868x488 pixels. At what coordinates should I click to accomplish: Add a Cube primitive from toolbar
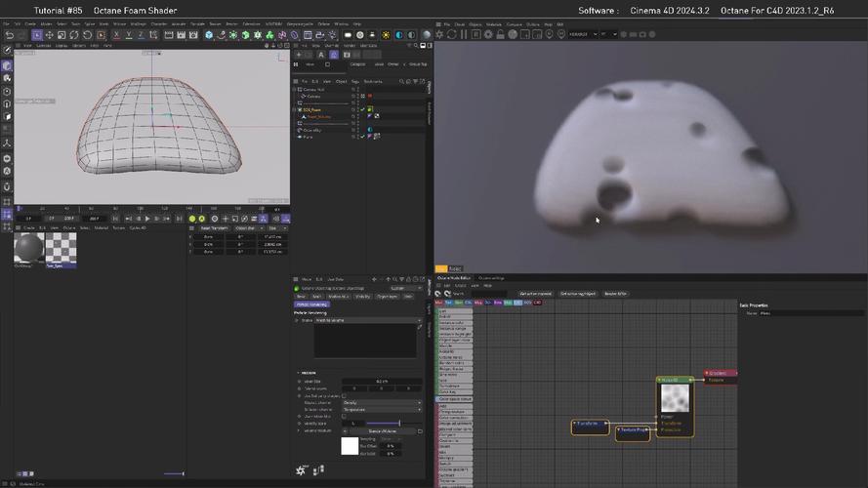pos(209,35)
